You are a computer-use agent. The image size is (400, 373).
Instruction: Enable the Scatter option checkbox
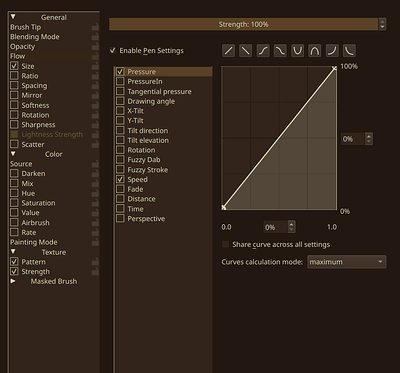click(14, 144)
